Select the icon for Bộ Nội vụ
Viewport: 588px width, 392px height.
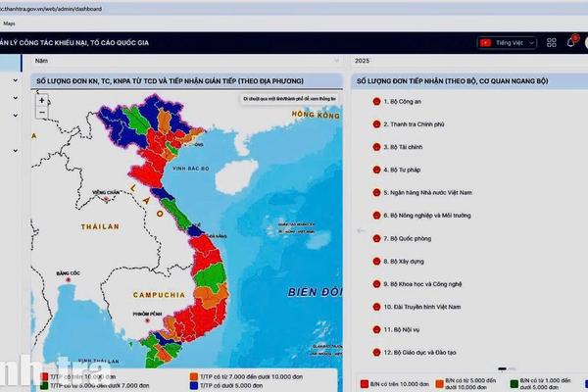tap(376, 329)
